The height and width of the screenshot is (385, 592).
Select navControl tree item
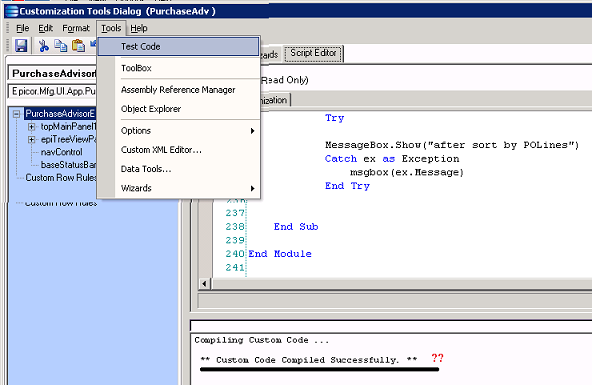click(62, 152)
